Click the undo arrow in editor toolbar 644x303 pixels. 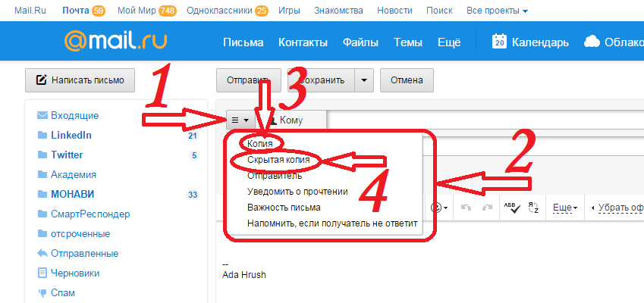[x=466, y=208]
